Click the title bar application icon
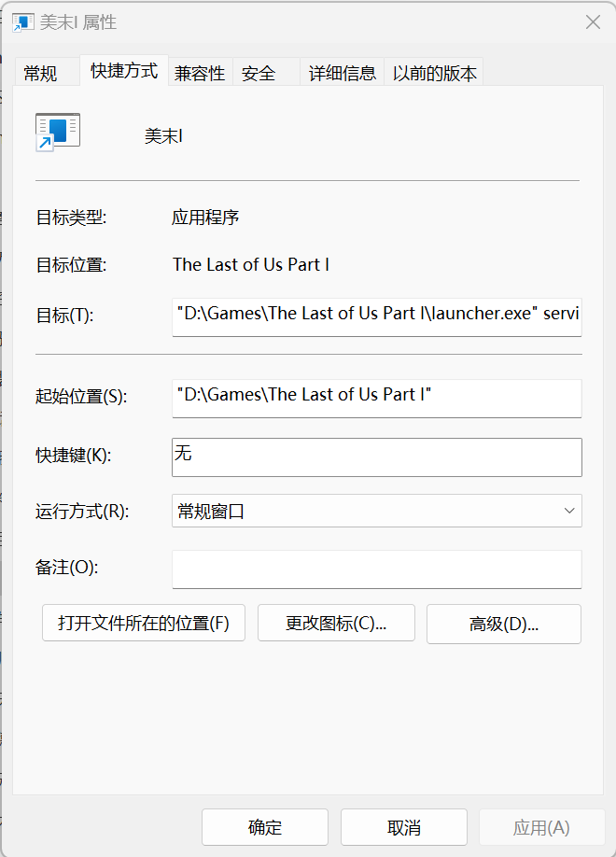Viewport: 616px width, 857px height. pyautogui.click(x=22, y=21)
